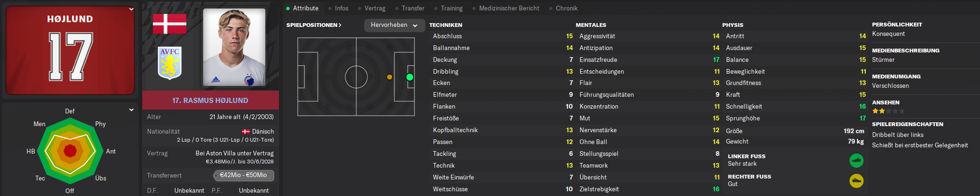
Task: Select the Training tab
Action: (x=451, y=8)
